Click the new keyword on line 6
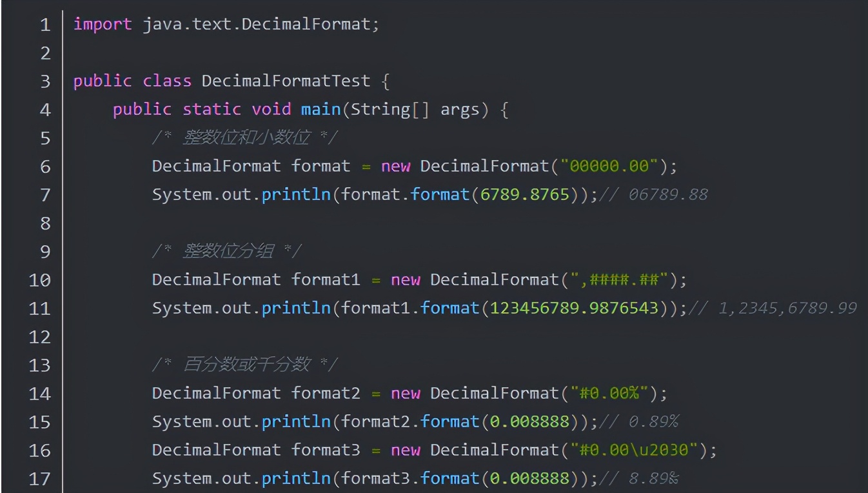The image size is (868, 493). (x=395, y=166)
